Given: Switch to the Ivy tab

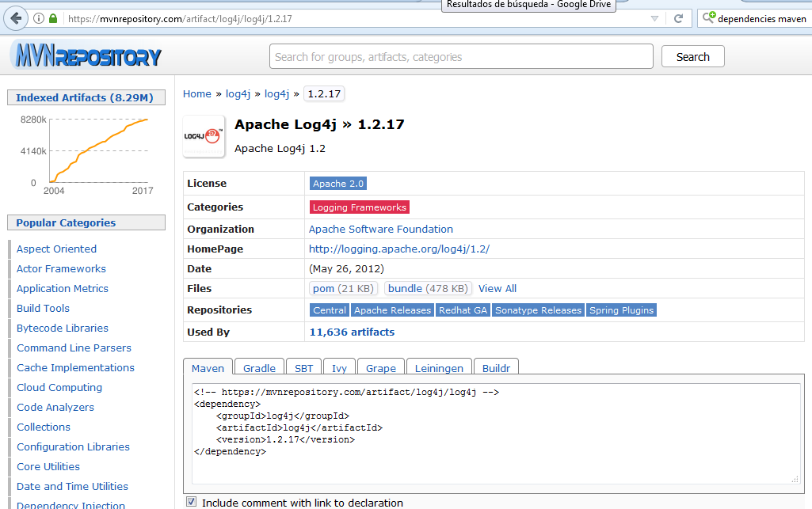Looking at the screenshot, I should [x=339, y=368].
